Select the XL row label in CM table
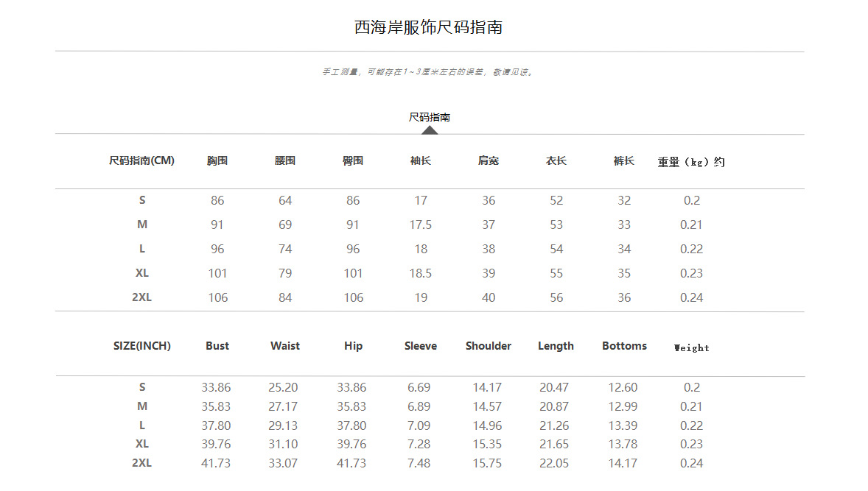Screen dimensions: 868x491 (141, 273)
